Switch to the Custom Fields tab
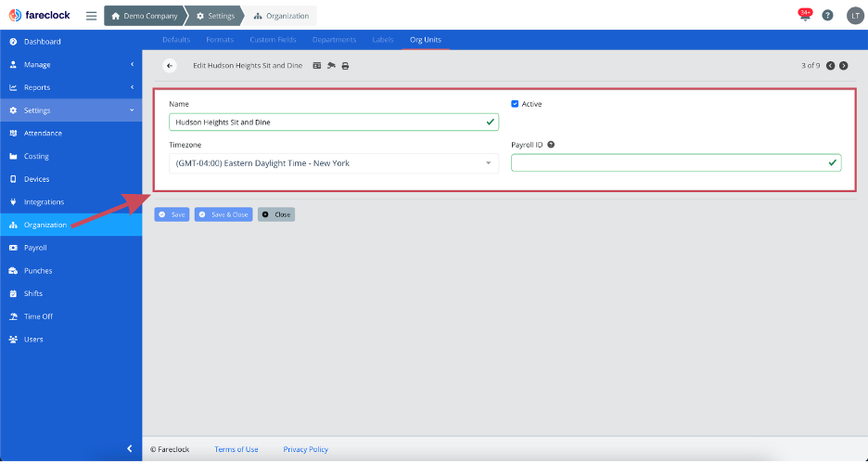Screen dimensions: 868x464 [x=273, y=40]
